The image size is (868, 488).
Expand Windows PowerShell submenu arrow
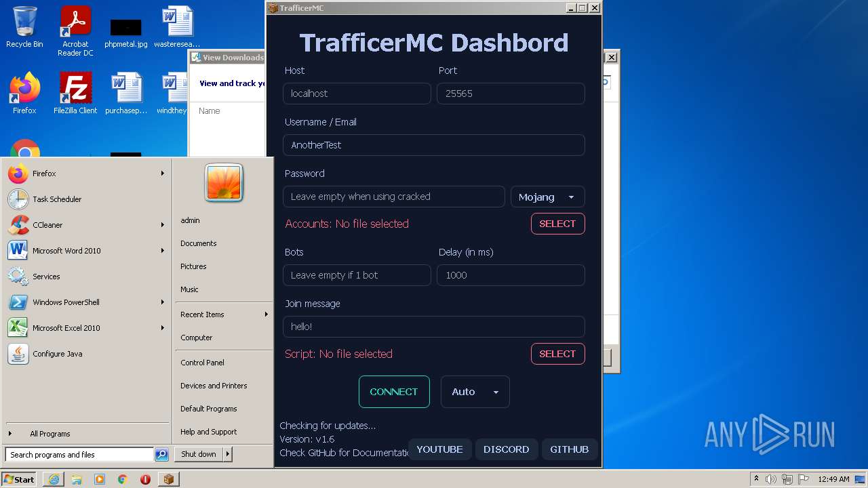click(x=163, y=302)
